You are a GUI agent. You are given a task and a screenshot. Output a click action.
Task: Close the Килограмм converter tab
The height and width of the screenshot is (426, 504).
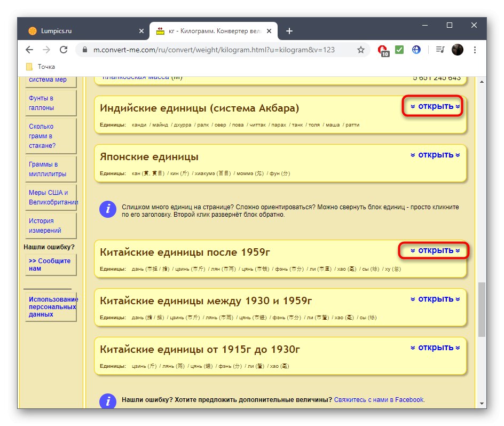click(269, 31)
